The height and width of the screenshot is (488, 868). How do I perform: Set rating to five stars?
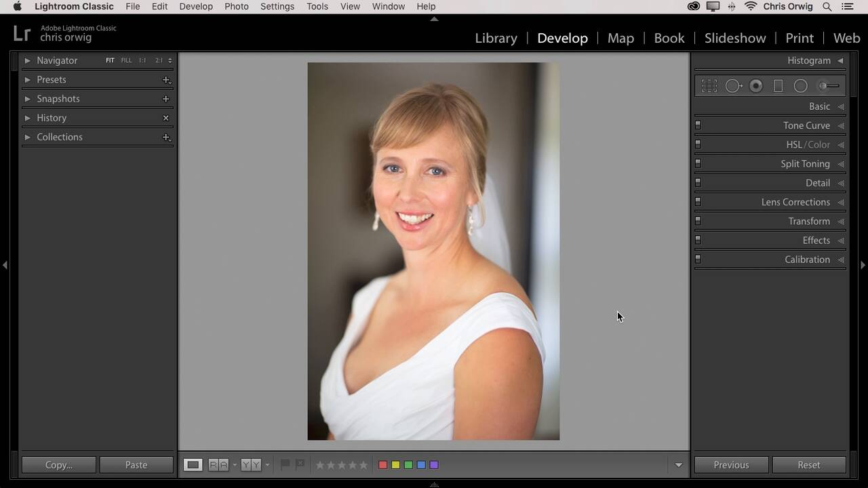coord(363,465)
